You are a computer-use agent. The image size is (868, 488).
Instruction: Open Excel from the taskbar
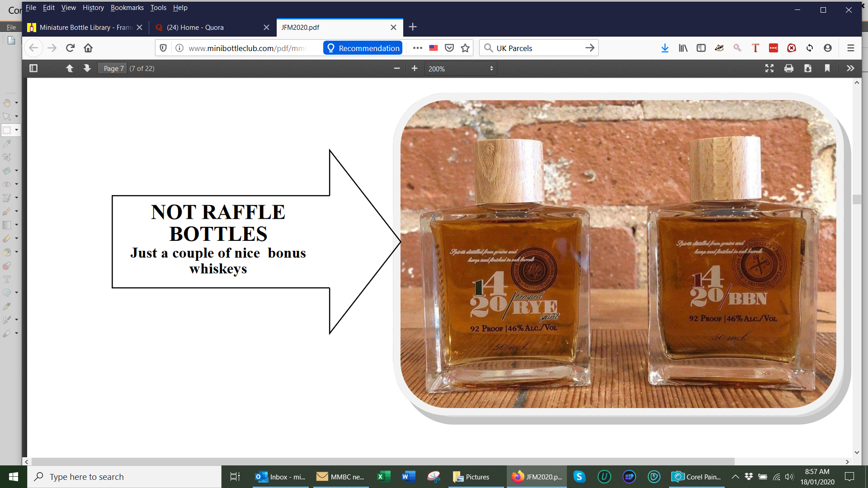pyautogui.click(x=383, y=477)
